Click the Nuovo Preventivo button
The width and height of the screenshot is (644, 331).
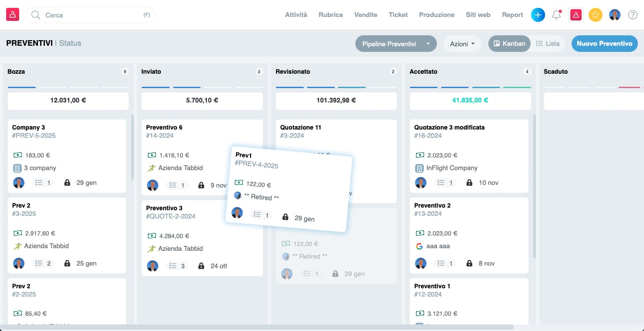tap(604, 43)
